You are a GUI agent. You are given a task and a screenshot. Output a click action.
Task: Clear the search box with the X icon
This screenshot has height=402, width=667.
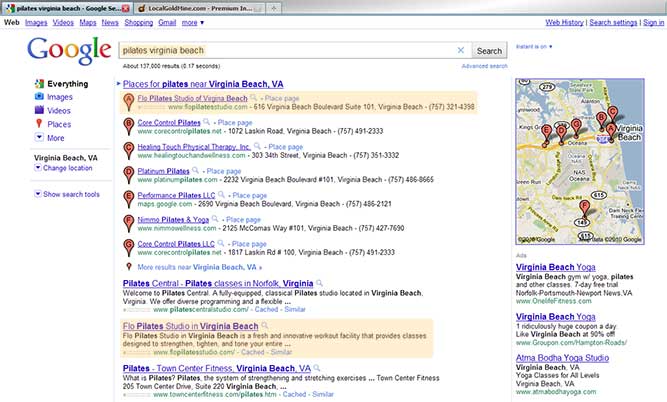click(461, 50)
